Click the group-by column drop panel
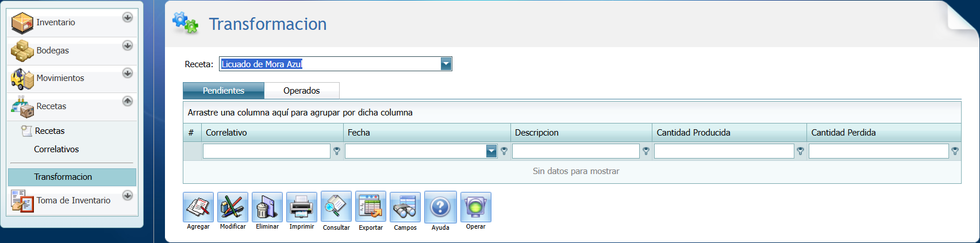 [572, 113]
